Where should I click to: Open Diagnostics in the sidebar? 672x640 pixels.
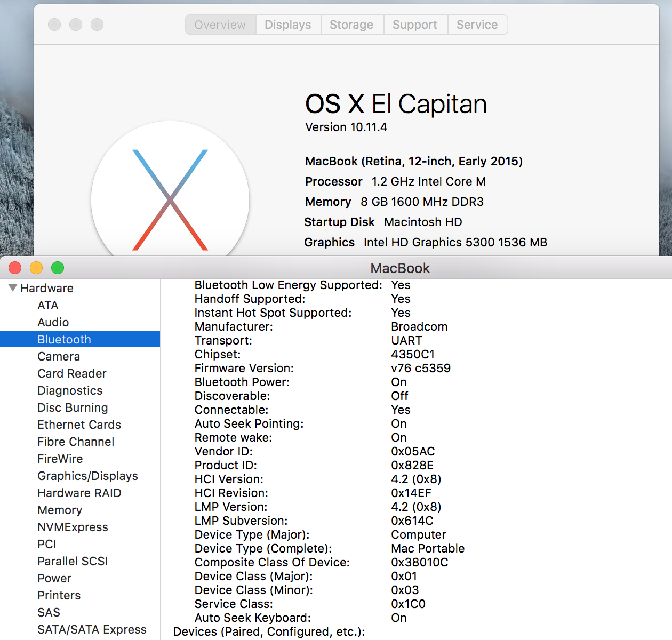point(70,390)
